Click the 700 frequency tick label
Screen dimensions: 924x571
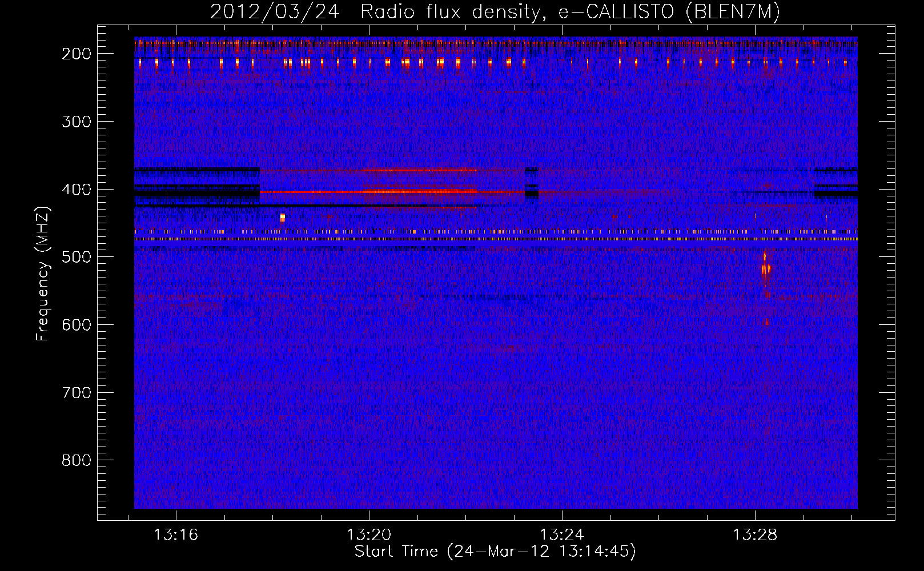point(77,393)
